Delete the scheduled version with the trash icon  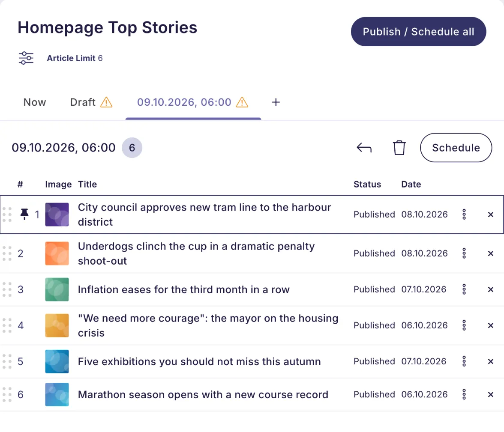pyautogui.click(x=399, y=148)
